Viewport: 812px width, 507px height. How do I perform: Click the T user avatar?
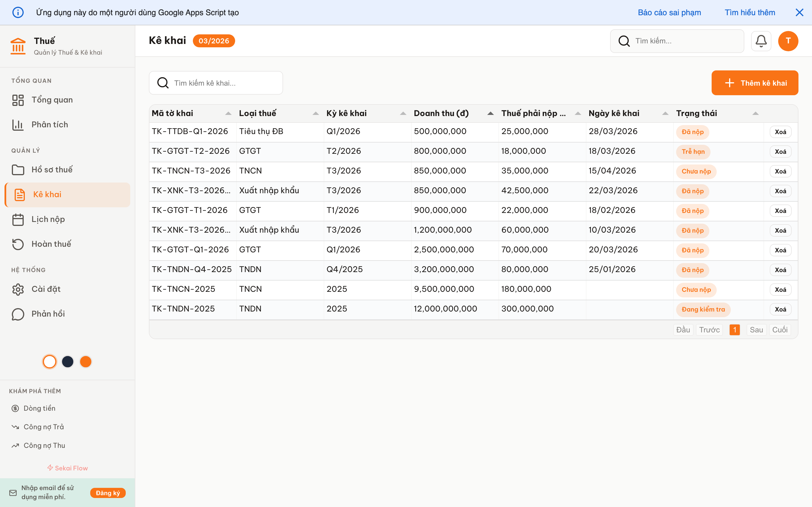[788, 41]
